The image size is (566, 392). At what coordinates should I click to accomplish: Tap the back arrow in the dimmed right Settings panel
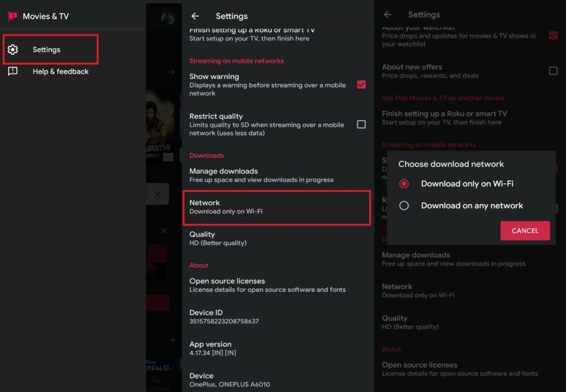387,14
